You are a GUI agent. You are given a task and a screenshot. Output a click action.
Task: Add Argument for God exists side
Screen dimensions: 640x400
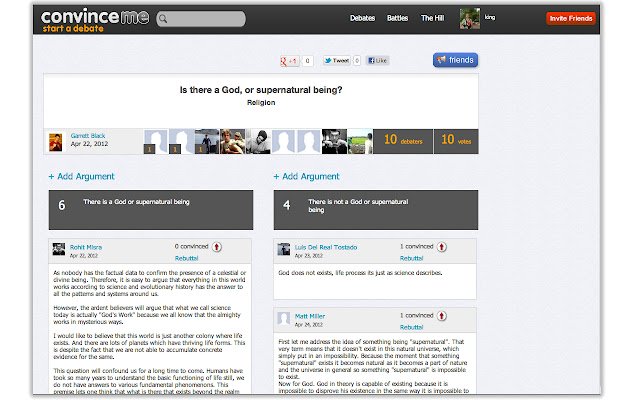click(82, 176)
